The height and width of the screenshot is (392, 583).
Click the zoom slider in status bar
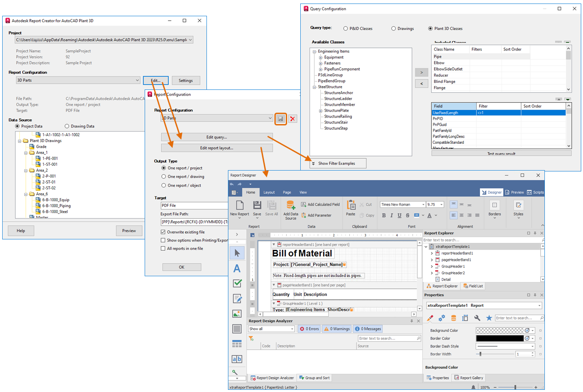click(515, 388)
